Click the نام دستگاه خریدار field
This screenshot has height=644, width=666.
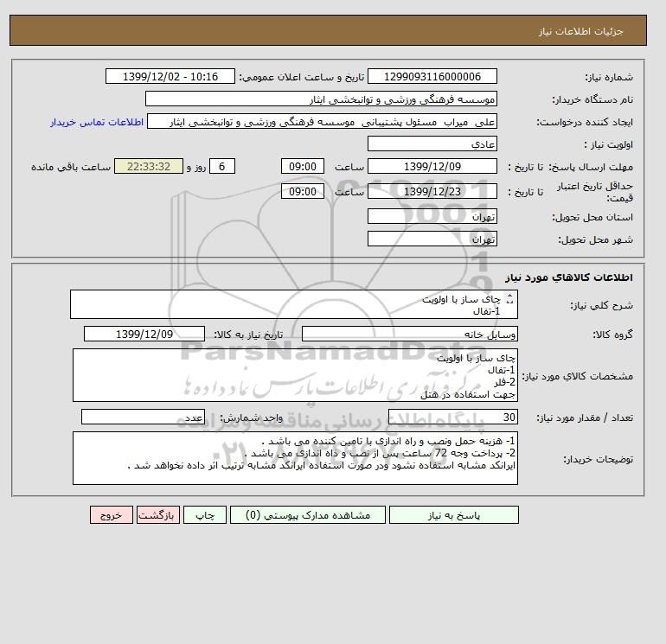(x=321, y=99)
